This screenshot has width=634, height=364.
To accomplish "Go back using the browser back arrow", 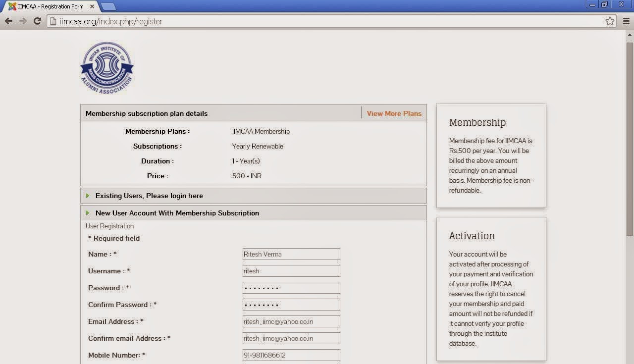I will tap(8, 21).
